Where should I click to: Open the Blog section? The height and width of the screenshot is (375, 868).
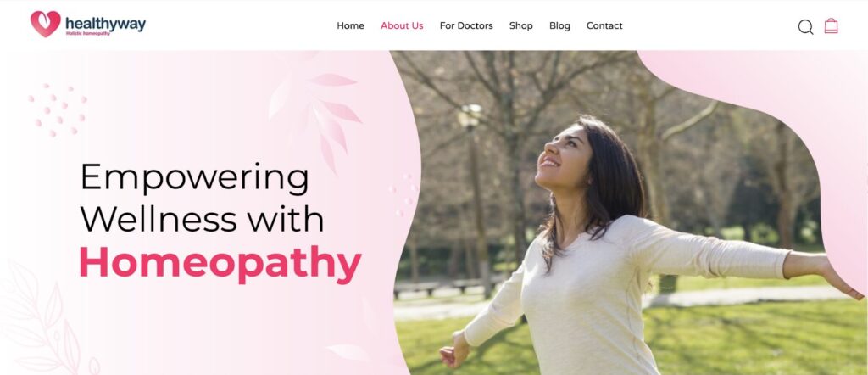(559, 25)
